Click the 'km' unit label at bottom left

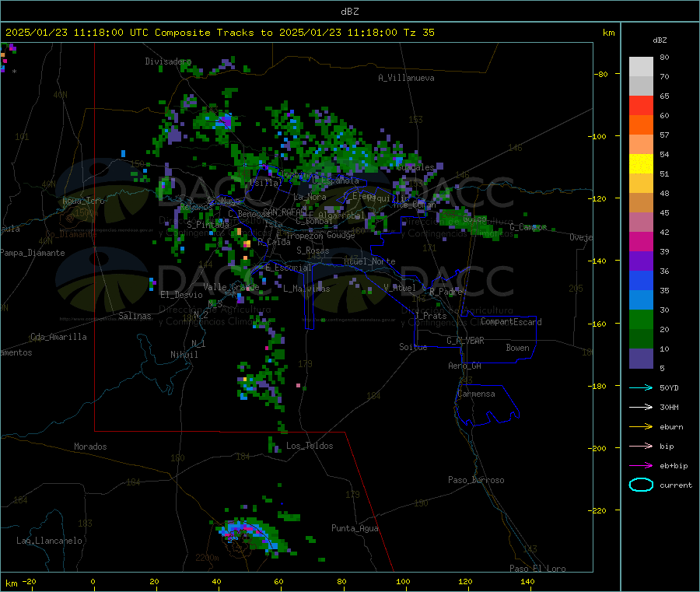pyautogui.click(x=11, y=583)
